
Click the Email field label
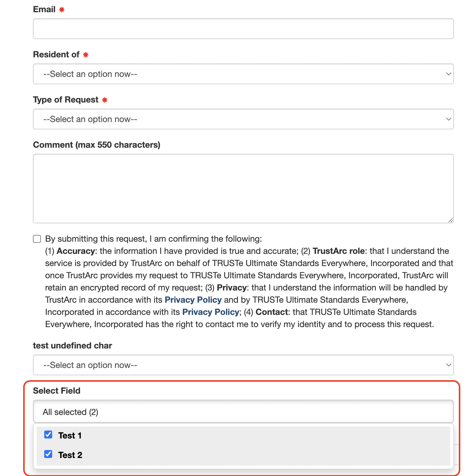point(44,9)
